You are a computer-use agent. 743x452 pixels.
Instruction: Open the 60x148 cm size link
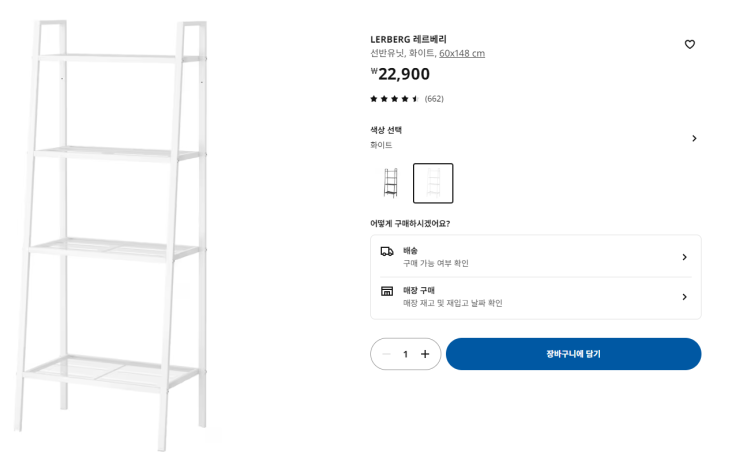pyautogui.click(x=462, y=53)
